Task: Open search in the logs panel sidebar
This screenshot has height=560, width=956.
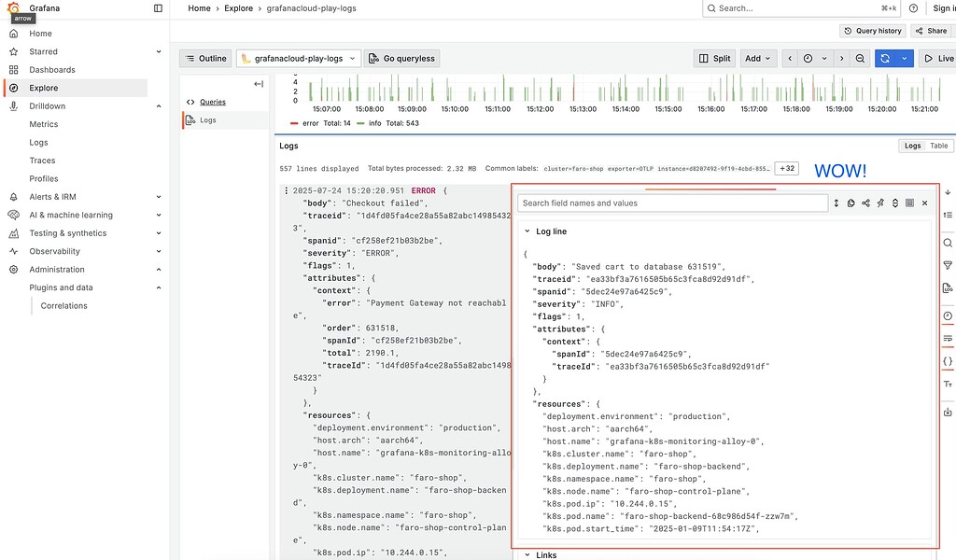Action: pyautogui.click(x=946, y=245)
